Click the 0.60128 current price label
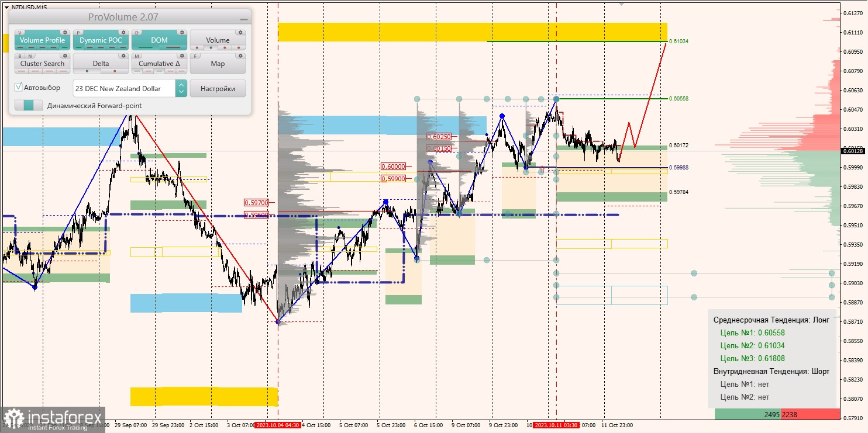Screen dimensions: 868x433 click(x=854, y=151)
